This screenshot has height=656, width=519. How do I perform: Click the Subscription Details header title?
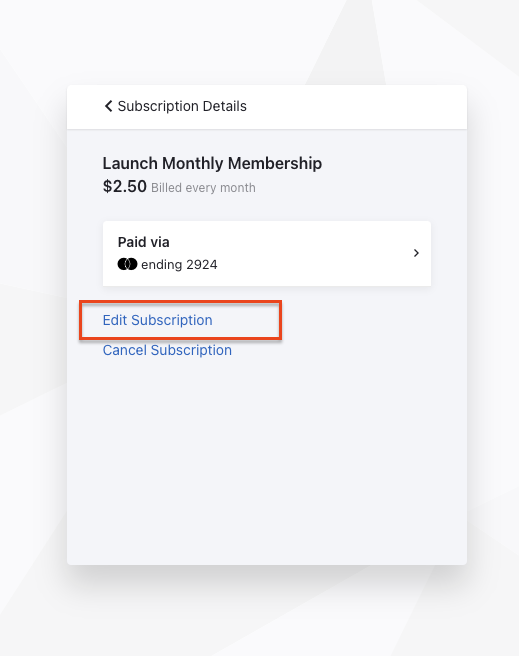[182, 106]
